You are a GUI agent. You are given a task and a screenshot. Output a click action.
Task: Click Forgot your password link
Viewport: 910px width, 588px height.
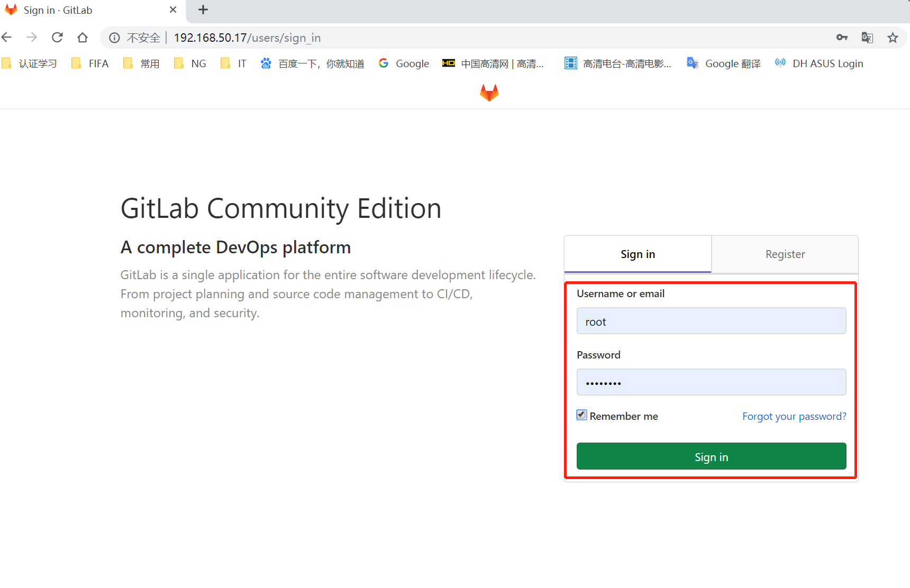[x=794, y=416]
